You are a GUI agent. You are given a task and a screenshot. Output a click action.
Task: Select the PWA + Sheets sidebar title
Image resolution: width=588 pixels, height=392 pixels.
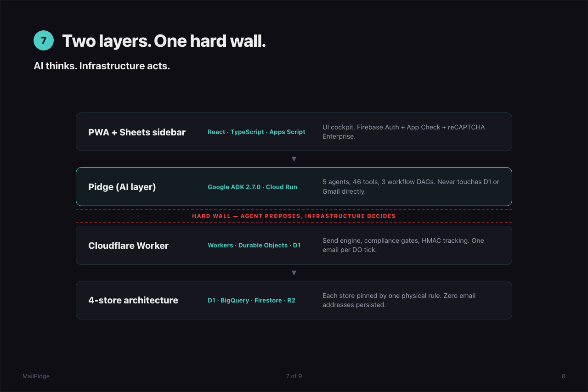click(137, 132)
